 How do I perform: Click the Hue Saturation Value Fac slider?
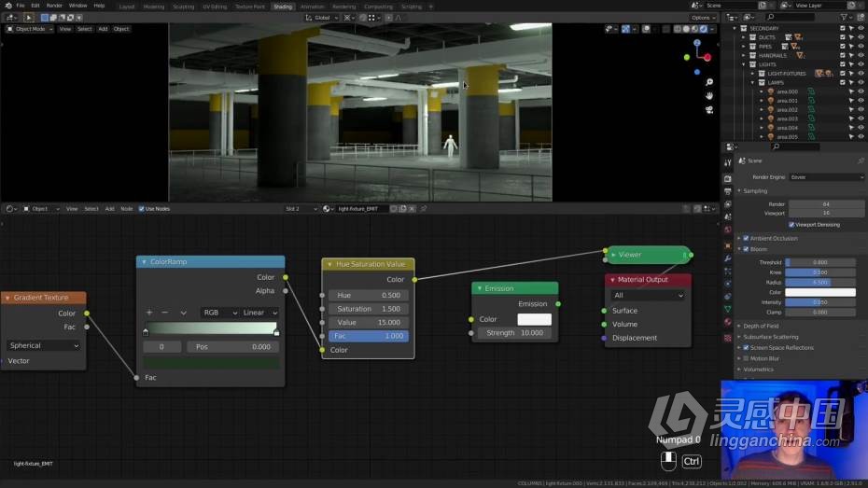point(368,337)
